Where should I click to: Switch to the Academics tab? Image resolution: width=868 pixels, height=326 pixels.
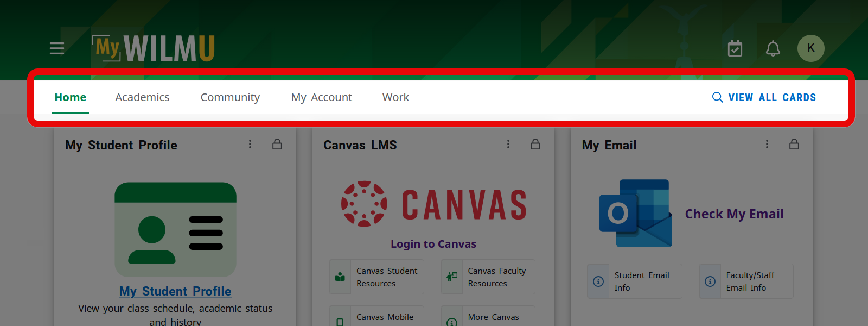(142, 97)
